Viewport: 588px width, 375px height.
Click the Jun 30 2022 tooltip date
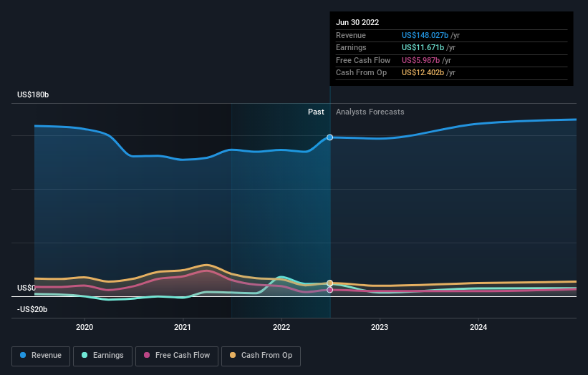[x=357, y=22]
